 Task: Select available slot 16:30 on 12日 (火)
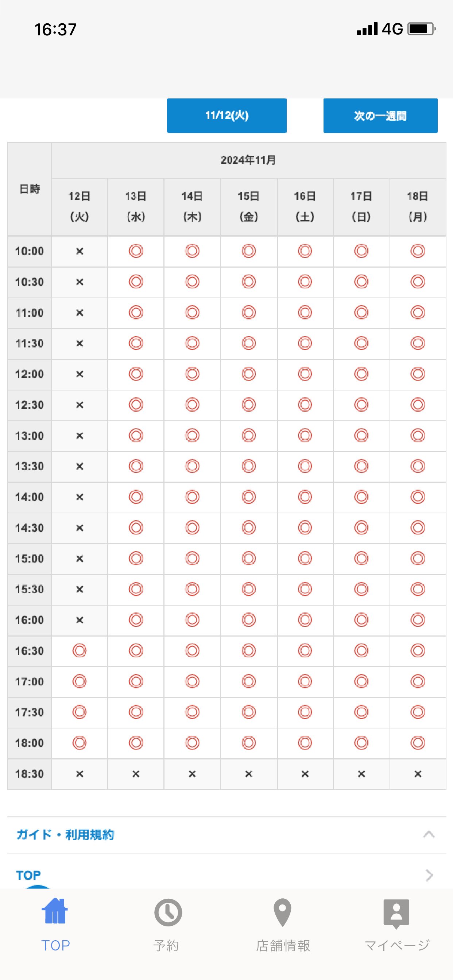tap(79, 650)
